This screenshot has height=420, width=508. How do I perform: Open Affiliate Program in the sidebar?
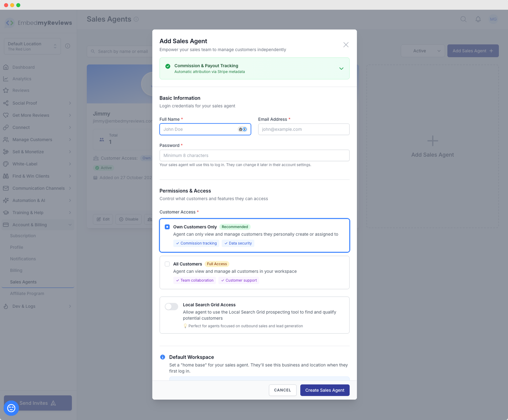pos(27,293)
